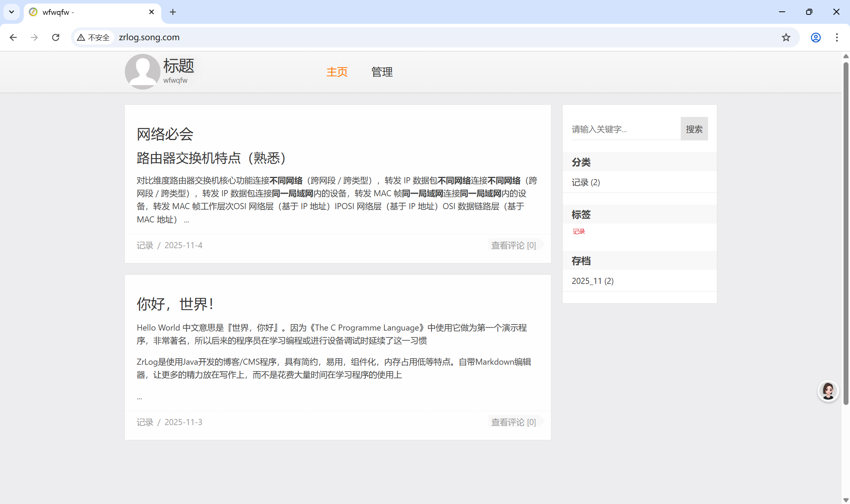Bookmark this page with the star icon
Viewport: 850px width, 504px height.
[786, 37]
